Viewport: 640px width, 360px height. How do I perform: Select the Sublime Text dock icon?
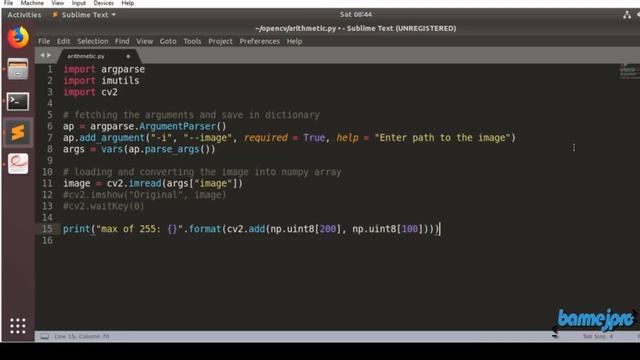[x=18, y=133]
